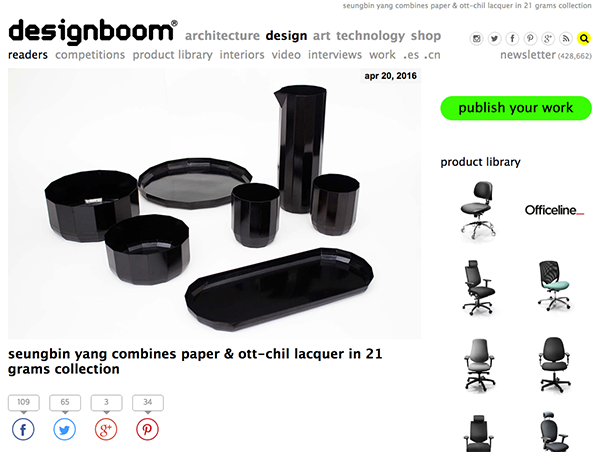Viewport: 600px width, 452px height.
Task: Switch to the interviews tab
Action: tap(335, 55)
